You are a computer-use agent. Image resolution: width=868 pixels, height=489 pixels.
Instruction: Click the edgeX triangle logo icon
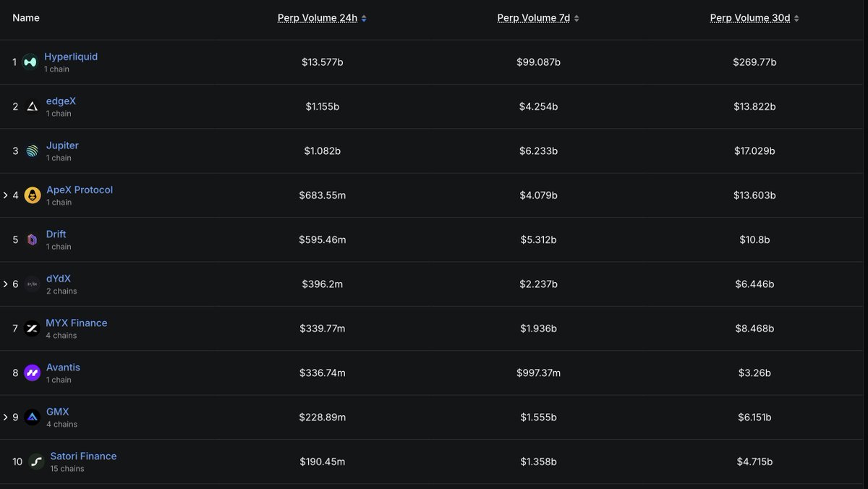pos(32,106)
